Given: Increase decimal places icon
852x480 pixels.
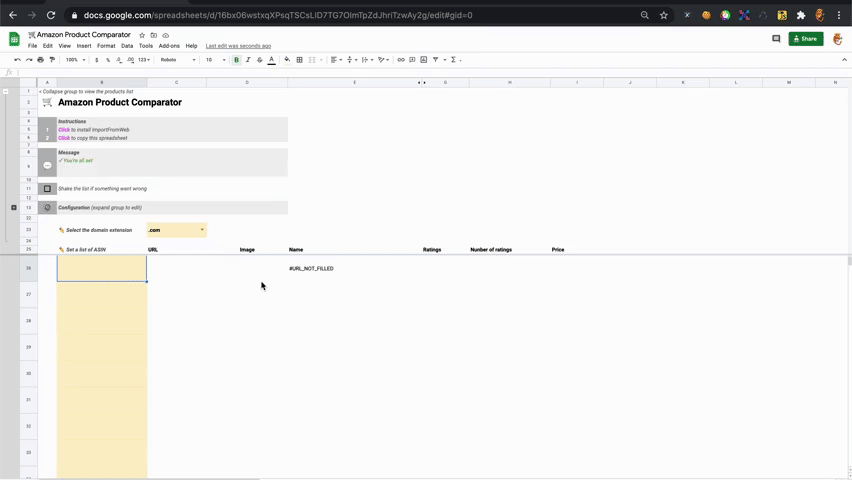Looking at the screenshot, I should coord(130,60).
